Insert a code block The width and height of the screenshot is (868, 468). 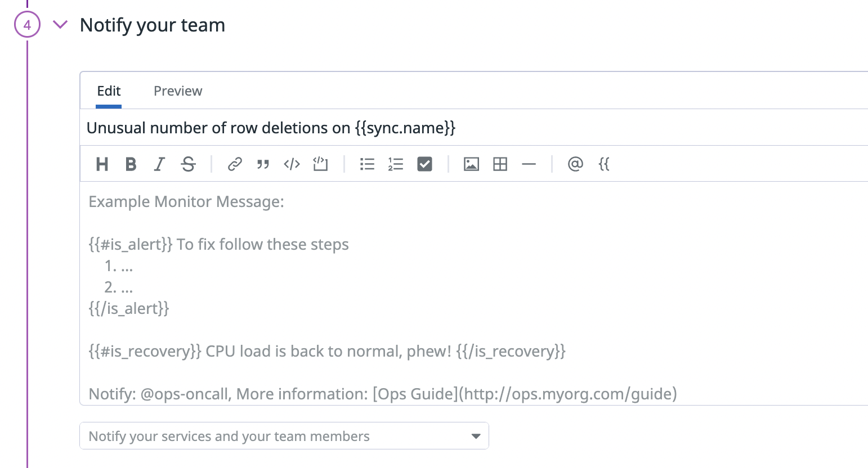[x=320, y=164]
